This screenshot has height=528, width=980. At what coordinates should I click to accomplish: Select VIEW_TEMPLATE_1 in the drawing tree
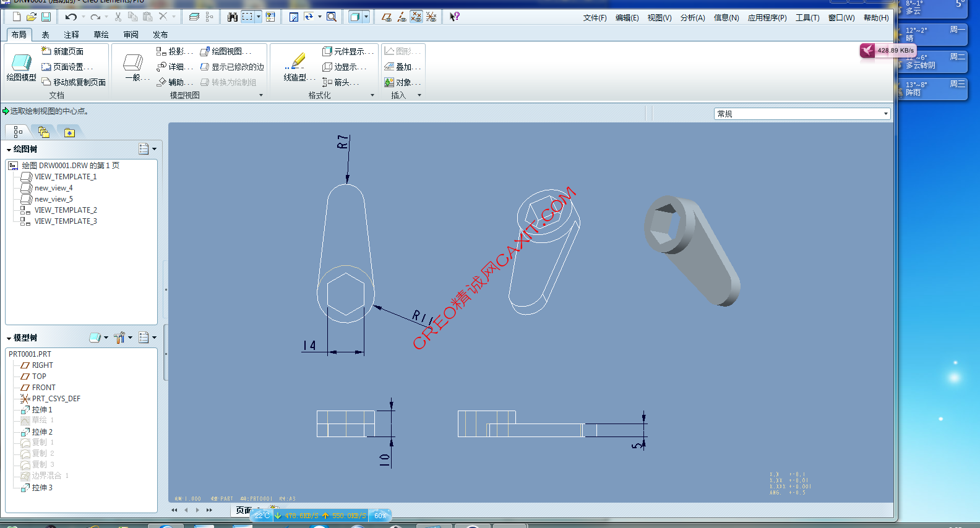[66, 177]
